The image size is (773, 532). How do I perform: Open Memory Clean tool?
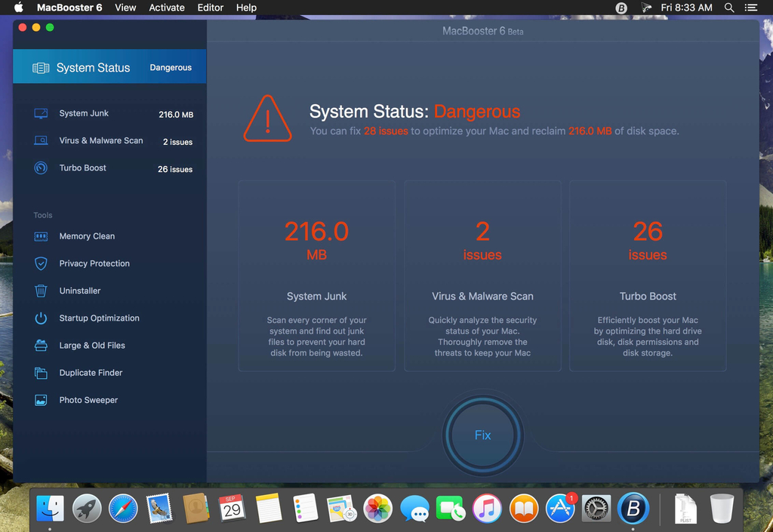pyautogui.click(x=87, y=236)
